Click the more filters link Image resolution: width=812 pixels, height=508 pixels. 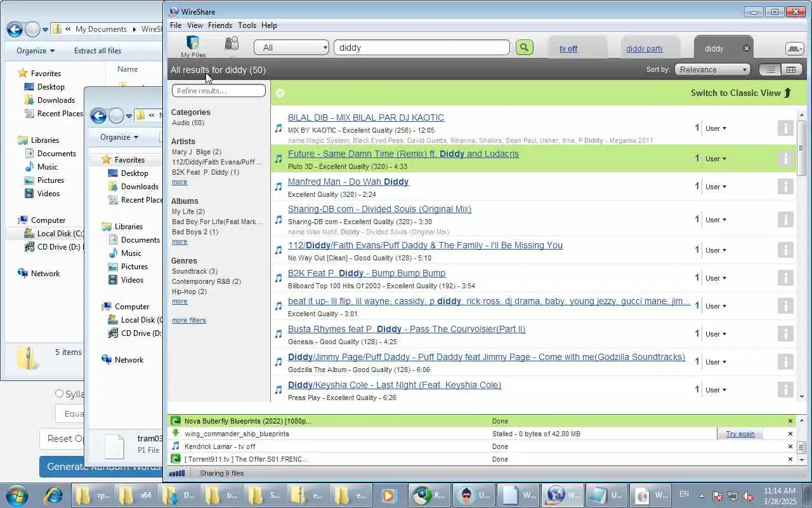click(x=189, y=320)
